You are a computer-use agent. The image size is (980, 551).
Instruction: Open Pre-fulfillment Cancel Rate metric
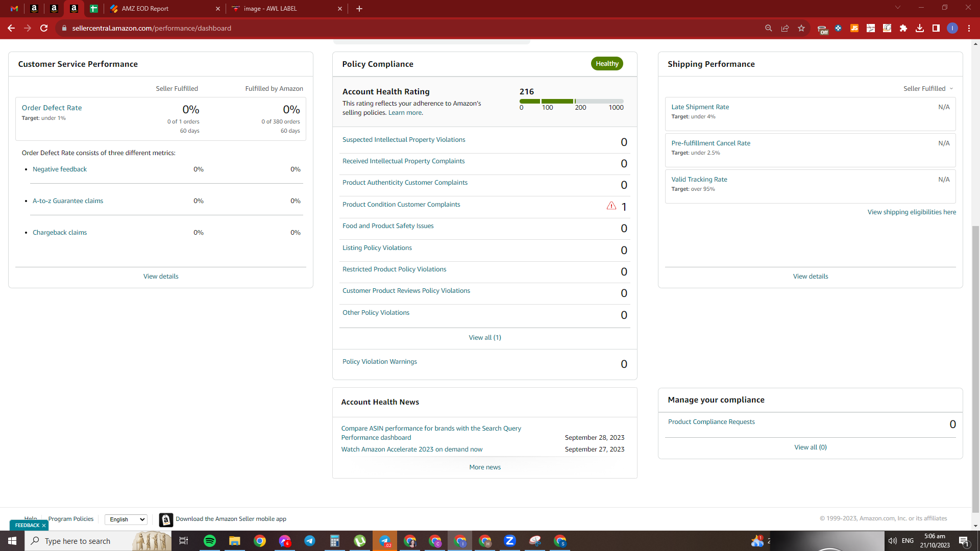coord(711,143)
